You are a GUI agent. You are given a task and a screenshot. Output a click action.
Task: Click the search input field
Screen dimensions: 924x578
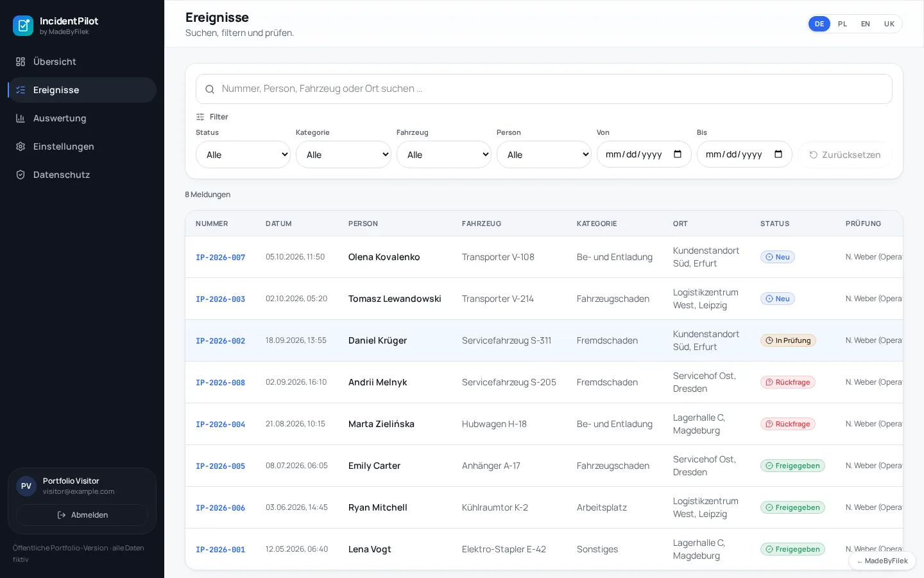coord(544,89)
